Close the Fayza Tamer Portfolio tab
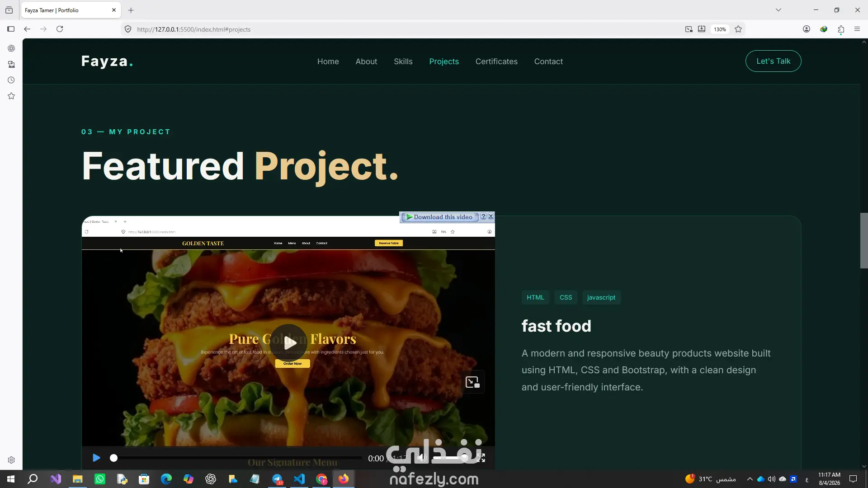Image resolution: width=868 pixels, height=488 pixels. point(114,10)
